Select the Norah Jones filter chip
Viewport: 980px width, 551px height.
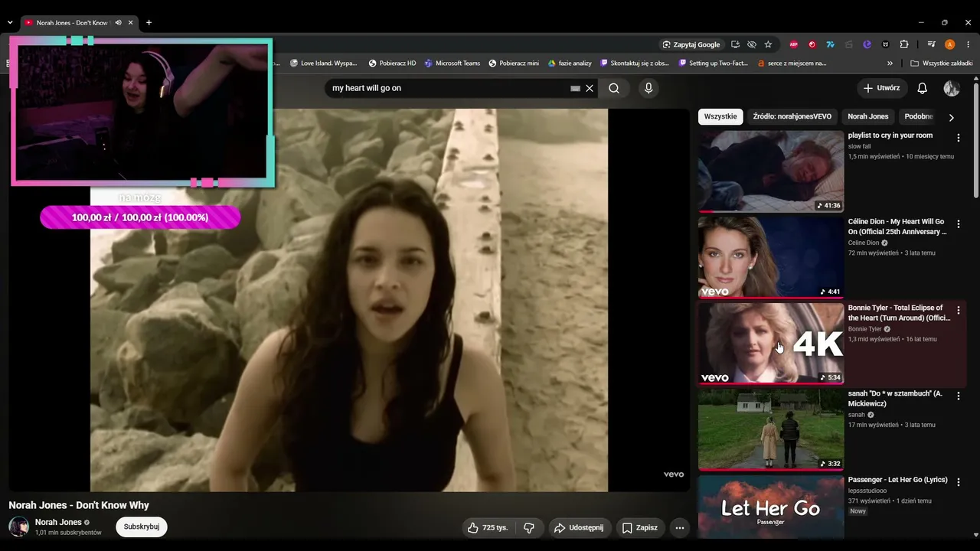867,116
